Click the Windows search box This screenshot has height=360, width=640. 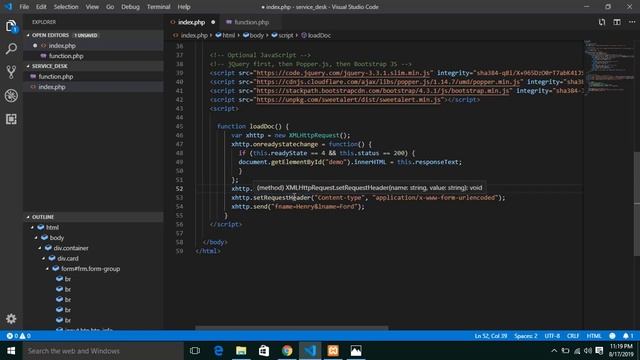tap(103, 351)
